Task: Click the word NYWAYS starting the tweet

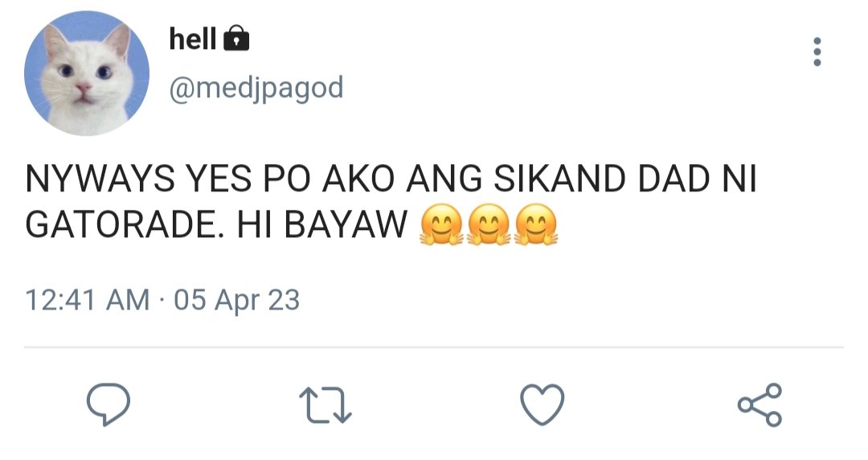Action: [100, 179]
